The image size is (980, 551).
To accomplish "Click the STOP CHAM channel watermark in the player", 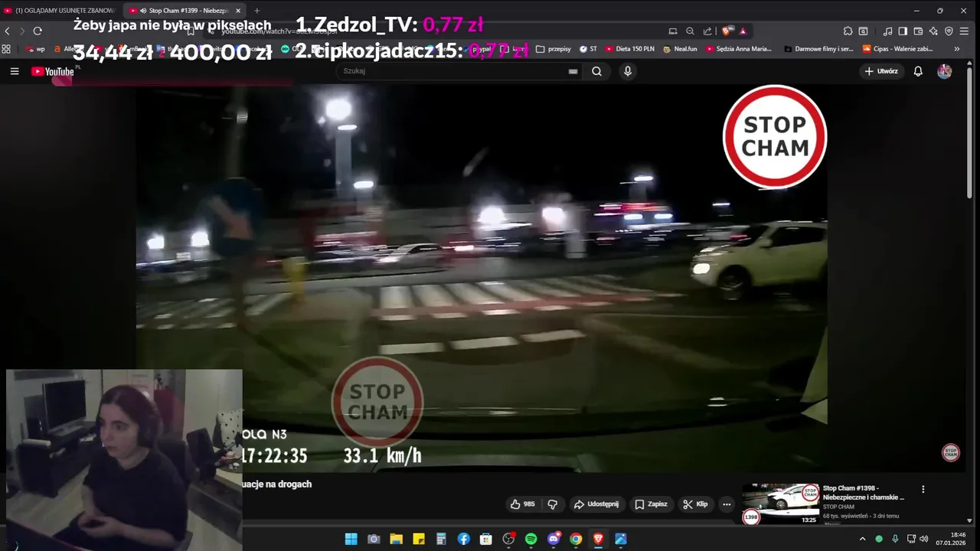I will click(951, 452).
